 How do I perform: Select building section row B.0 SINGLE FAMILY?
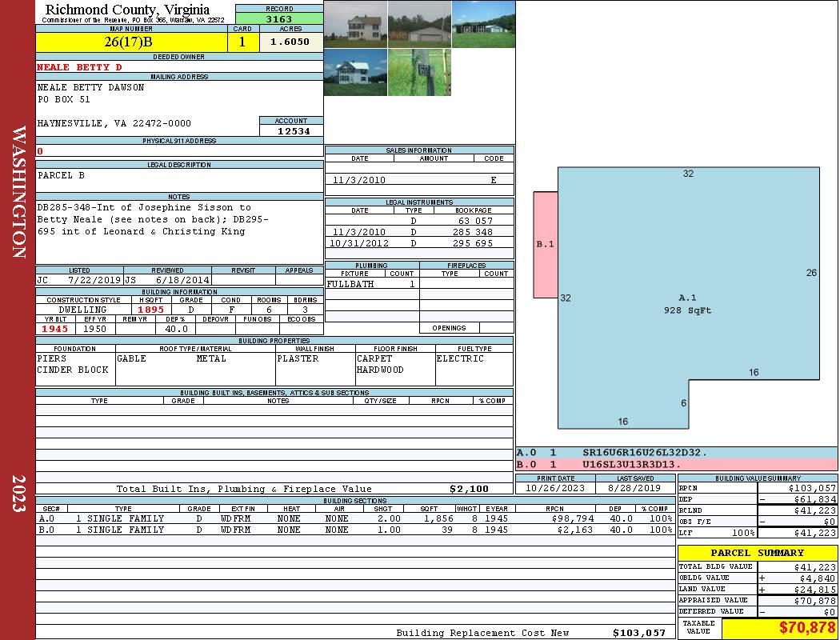click(355, 530)
